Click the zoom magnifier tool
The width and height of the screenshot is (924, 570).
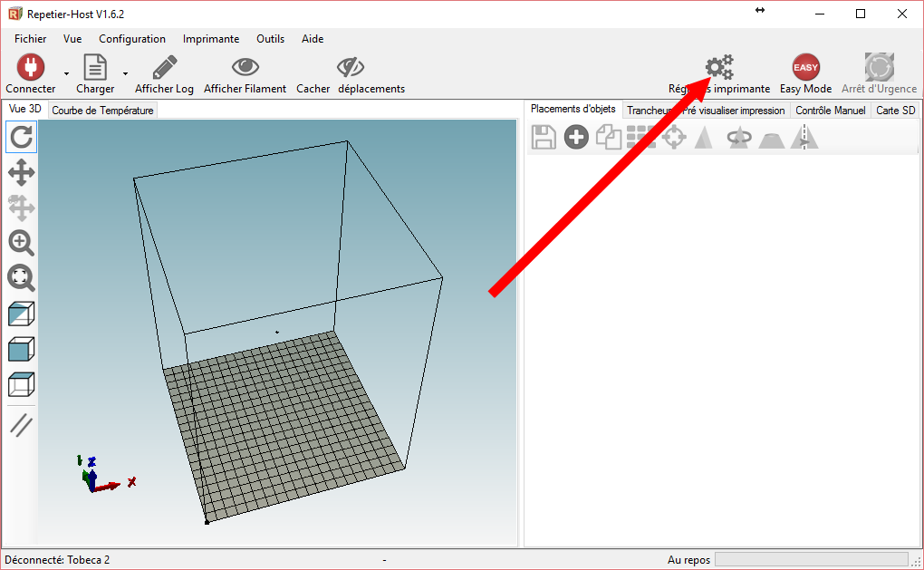tap(21, 242)
